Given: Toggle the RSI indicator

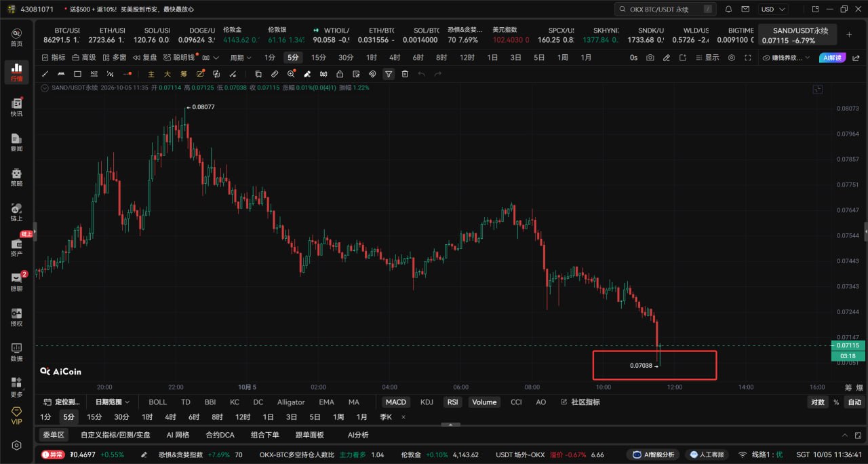Looking at the screenshot, I should click(x=452, y=402).
